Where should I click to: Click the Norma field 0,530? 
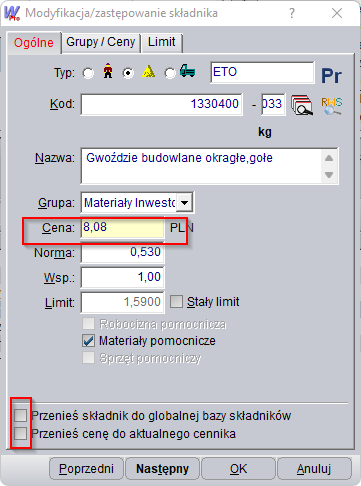(x=122, y=252)
